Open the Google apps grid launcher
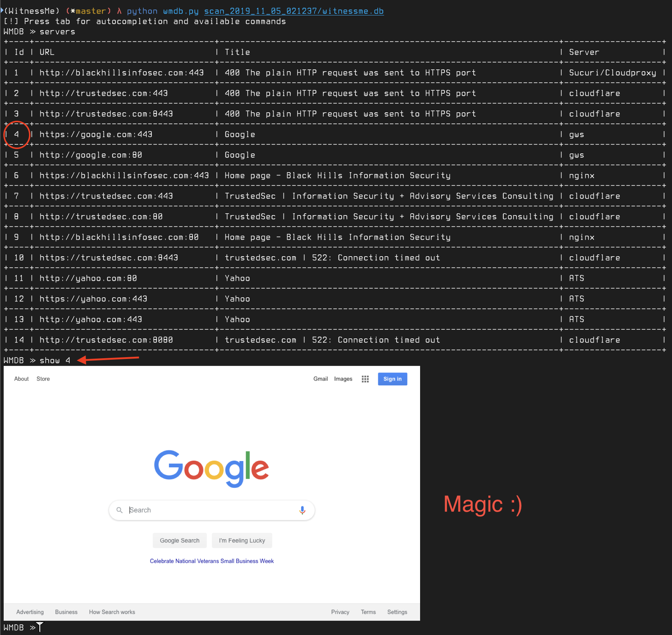 (x=365, y=379)
